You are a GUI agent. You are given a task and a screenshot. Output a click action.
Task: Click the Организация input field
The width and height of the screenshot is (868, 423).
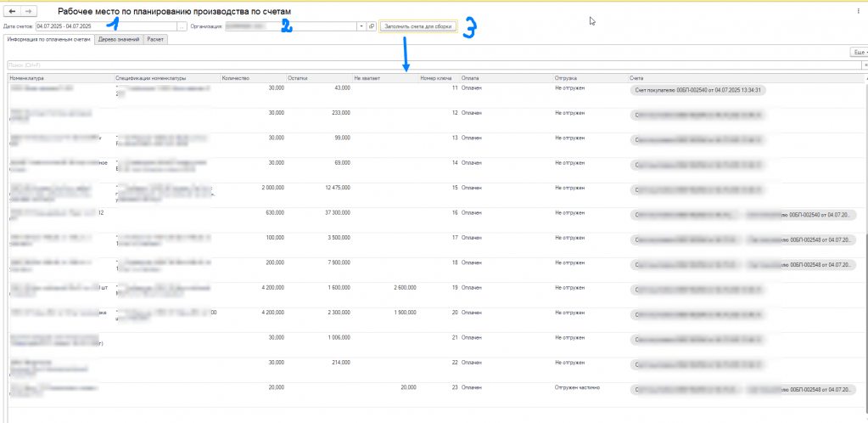[x=291, y=26]
